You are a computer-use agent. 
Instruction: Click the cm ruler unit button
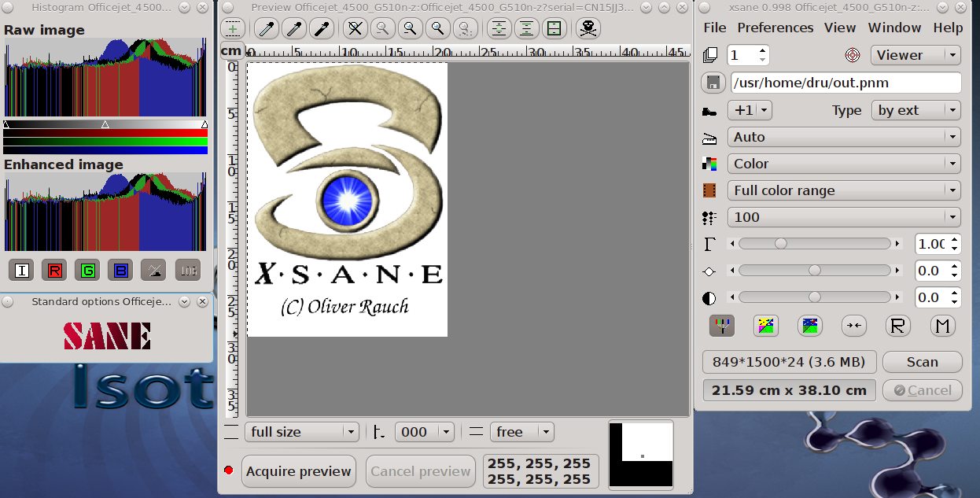click(231, 50)
